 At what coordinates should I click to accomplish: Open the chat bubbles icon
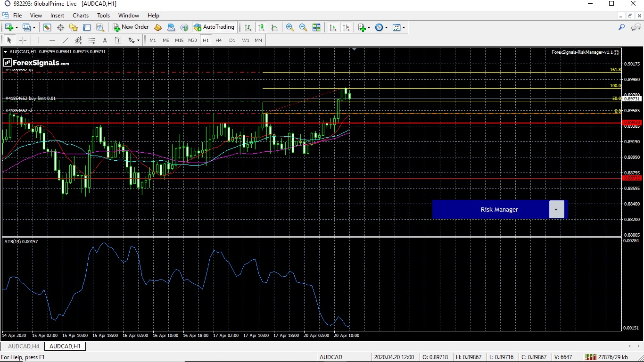point(636,27)
